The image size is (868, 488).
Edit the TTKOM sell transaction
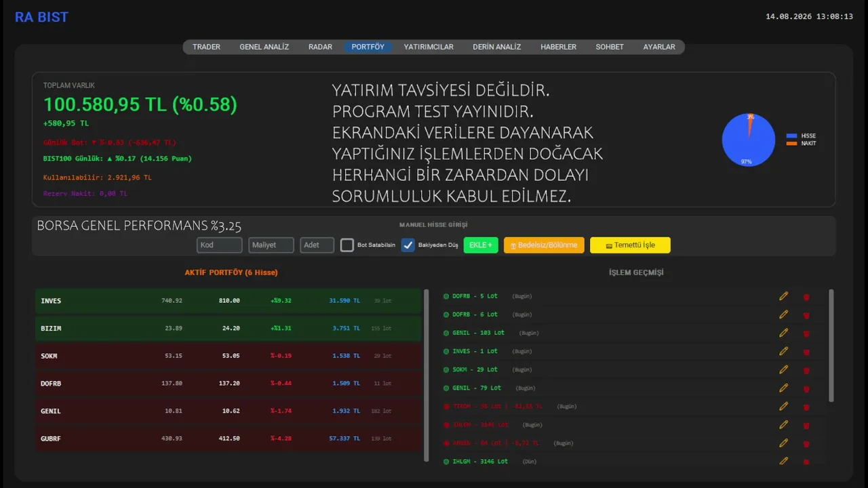(x=784, y=406)
